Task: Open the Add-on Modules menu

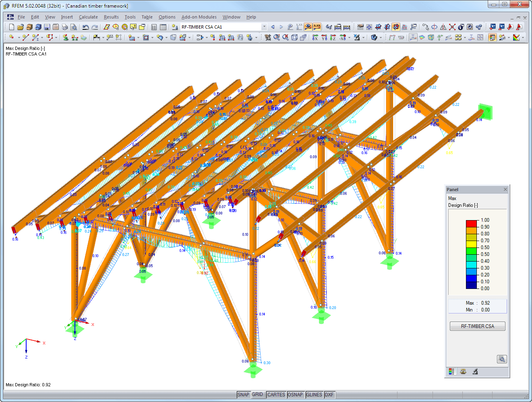Action: [x=199, y=17]
